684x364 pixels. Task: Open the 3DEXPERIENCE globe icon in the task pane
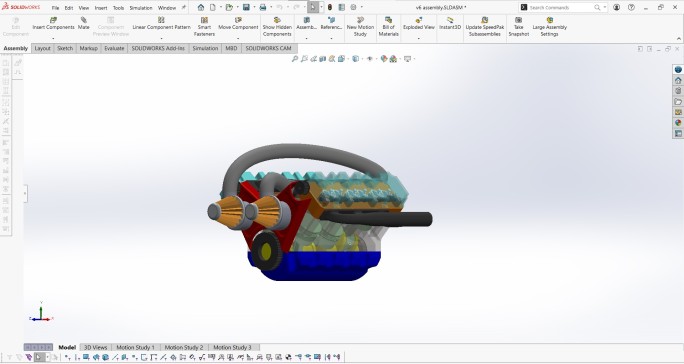pos(678,69)
